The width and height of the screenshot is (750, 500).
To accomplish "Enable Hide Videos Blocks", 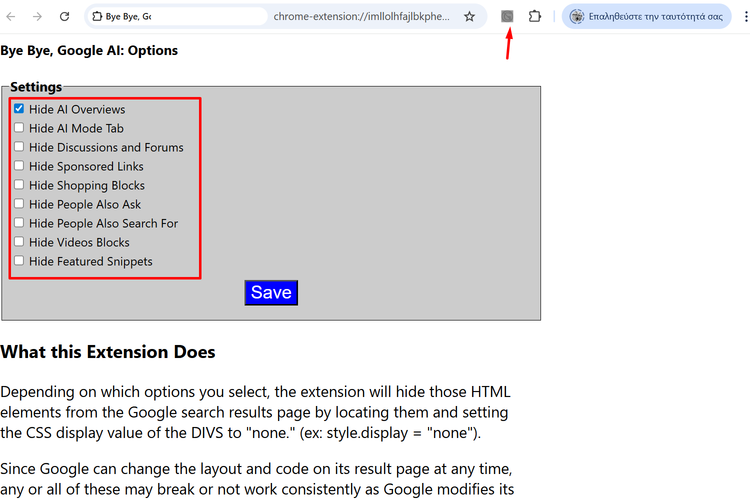I will point(19,242).
